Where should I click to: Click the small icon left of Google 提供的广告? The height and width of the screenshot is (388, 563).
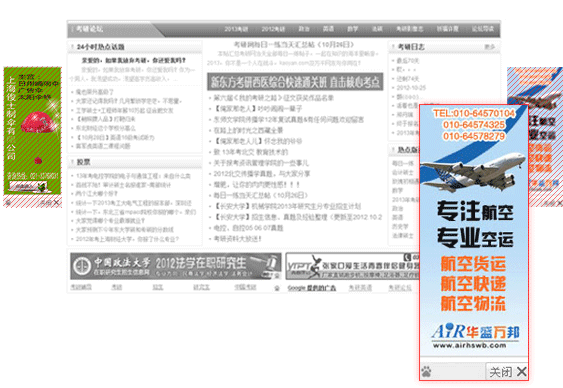pyautogui.click(x=277, y=288)
